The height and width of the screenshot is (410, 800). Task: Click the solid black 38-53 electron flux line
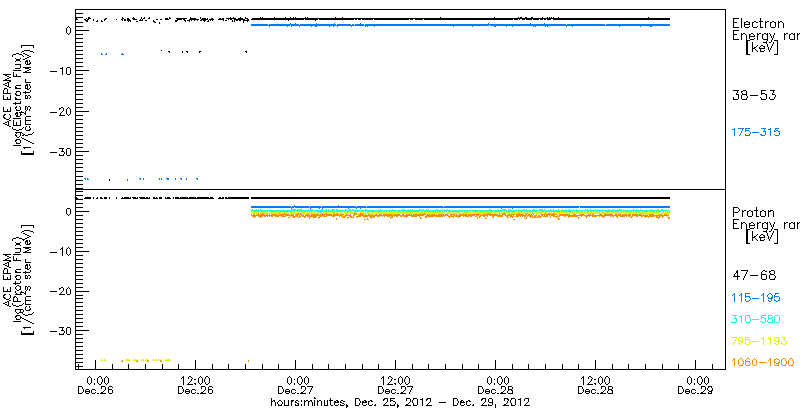point(459,19)
